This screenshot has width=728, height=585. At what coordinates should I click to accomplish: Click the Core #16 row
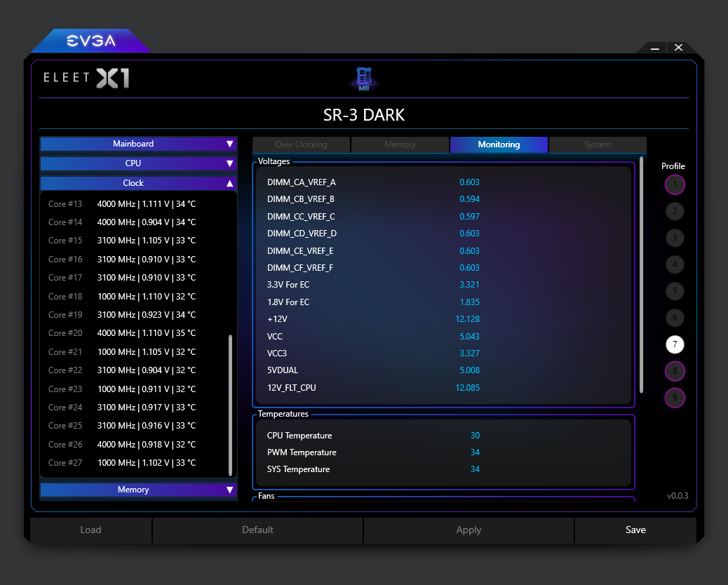tap(122, 259)
